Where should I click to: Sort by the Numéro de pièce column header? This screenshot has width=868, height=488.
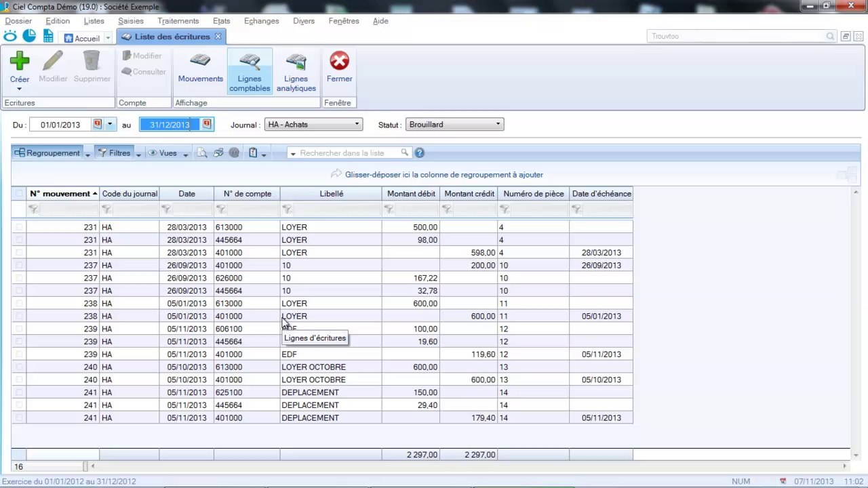(533, 194)
